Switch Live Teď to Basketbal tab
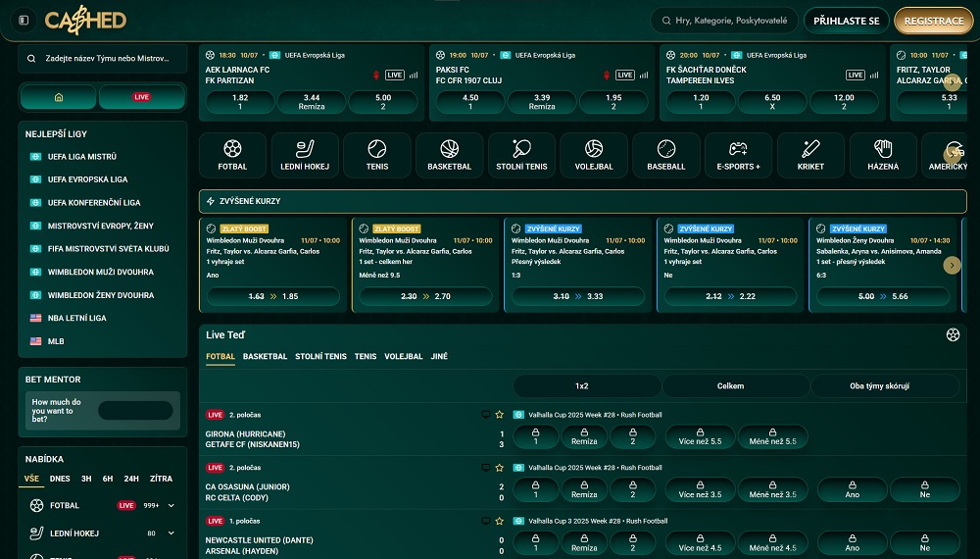 click(x=265, y=357)
